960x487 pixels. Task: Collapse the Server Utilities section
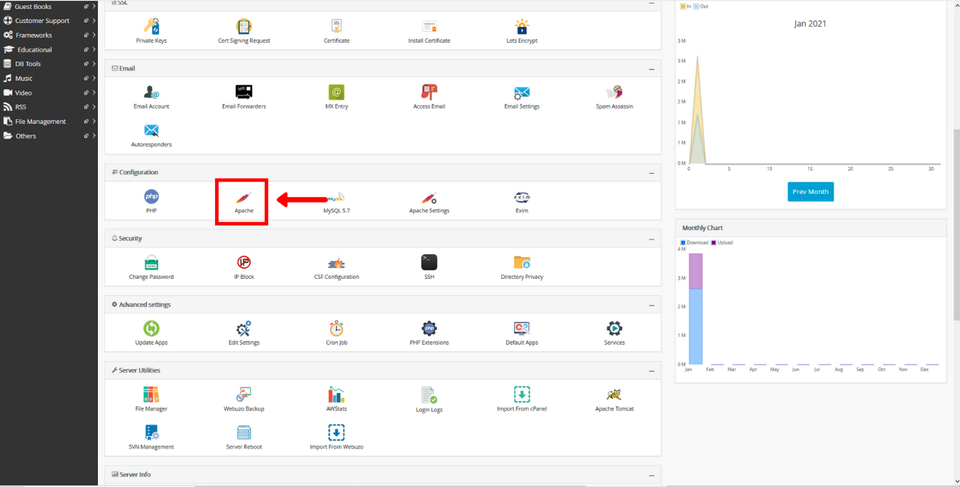click(x=651, y=371)
